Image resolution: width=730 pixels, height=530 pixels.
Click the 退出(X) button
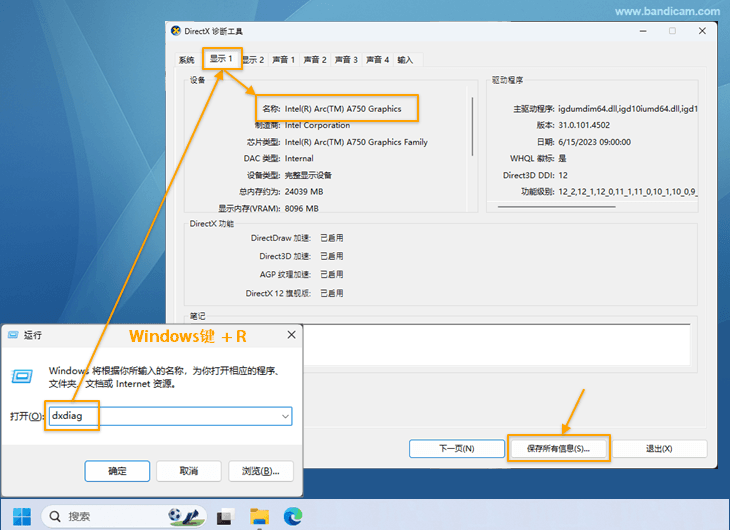click(x=660, y=448)
